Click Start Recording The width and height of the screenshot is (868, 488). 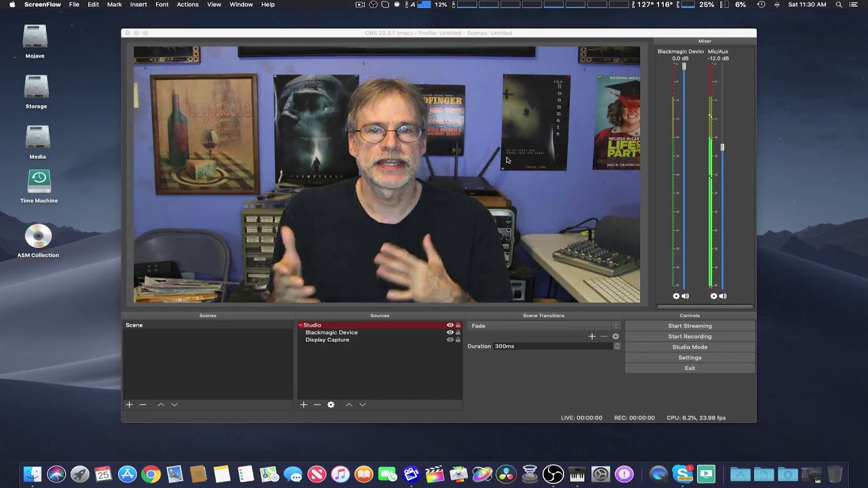[690, 336]
